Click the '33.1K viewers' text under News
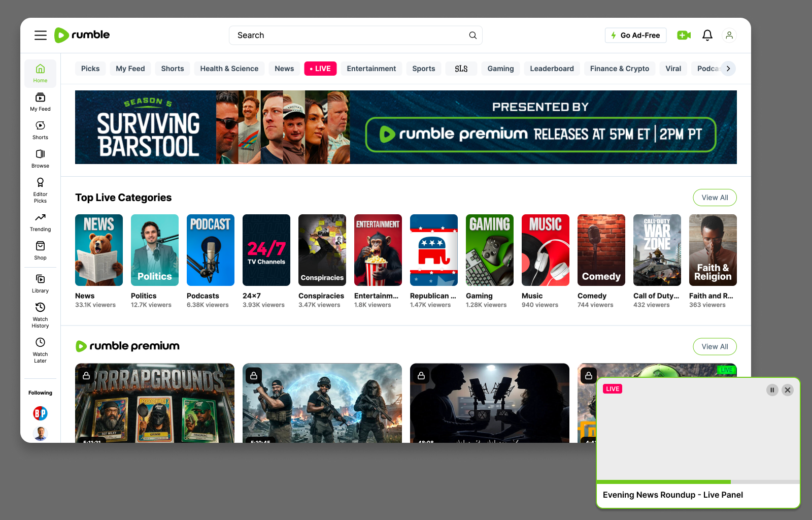 95,305
